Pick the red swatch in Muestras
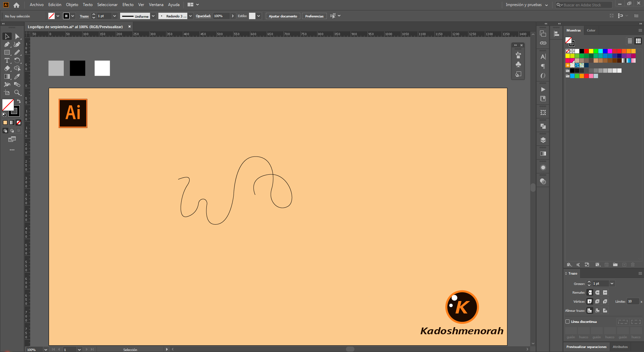This screenshot has width=644, height=352. (586, 51)
